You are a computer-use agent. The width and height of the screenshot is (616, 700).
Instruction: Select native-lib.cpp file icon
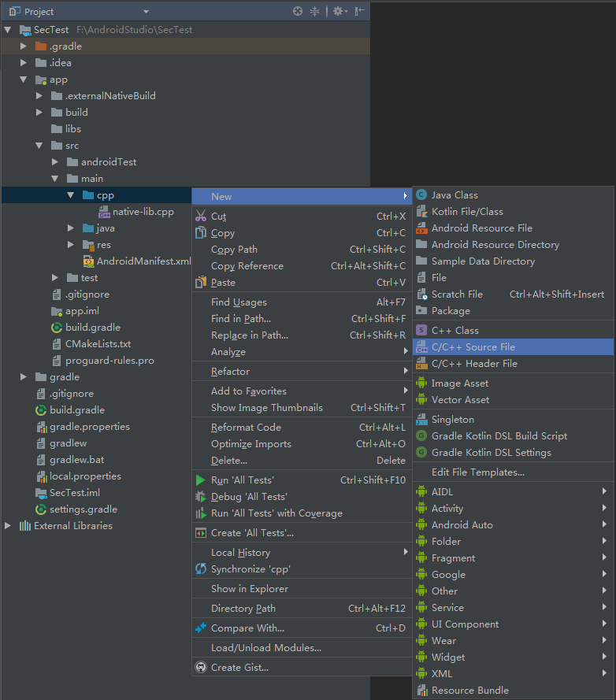pyautogui.click(x=104, y=212)
